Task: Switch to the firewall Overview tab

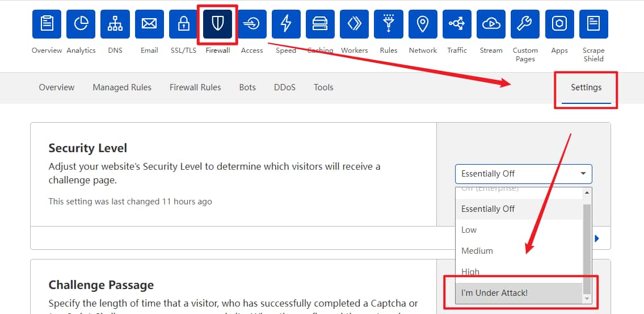Action: coord(57,87)
